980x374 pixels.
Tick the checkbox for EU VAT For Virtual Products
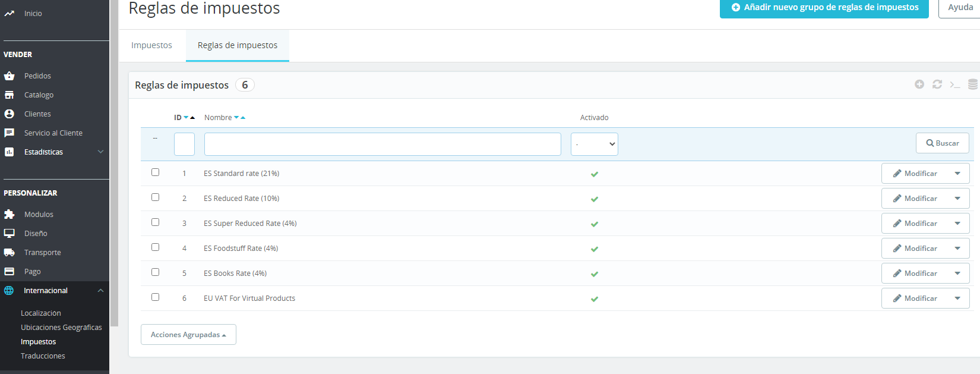click(156, 297)
